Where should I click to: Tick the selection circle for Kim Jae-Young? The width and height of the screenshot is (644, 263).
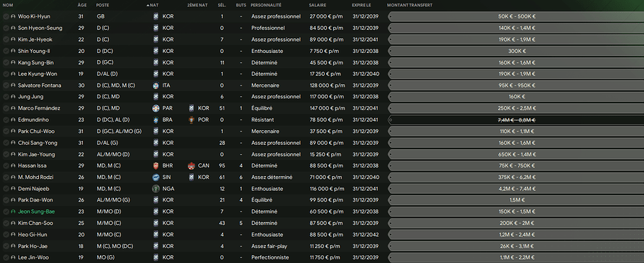point(6,154)
